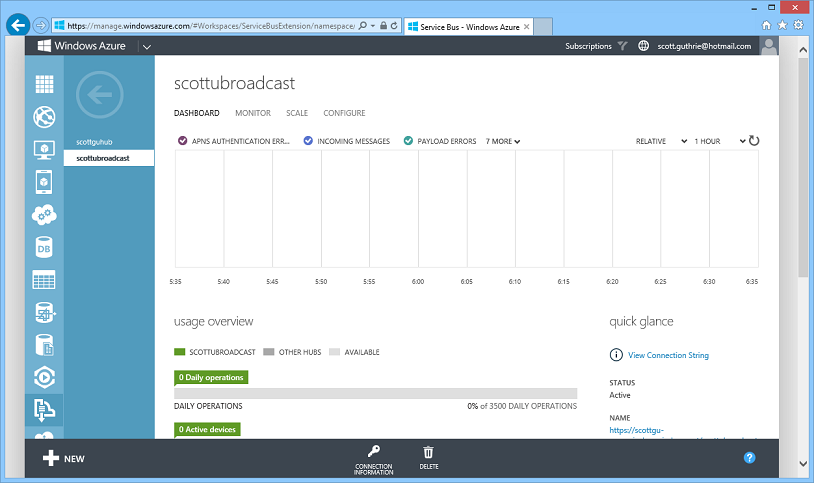Viewport: 814px width, 483px height.
Task: Click the OTHER HUBS gray legend swatch
Action: pos(268,352)
